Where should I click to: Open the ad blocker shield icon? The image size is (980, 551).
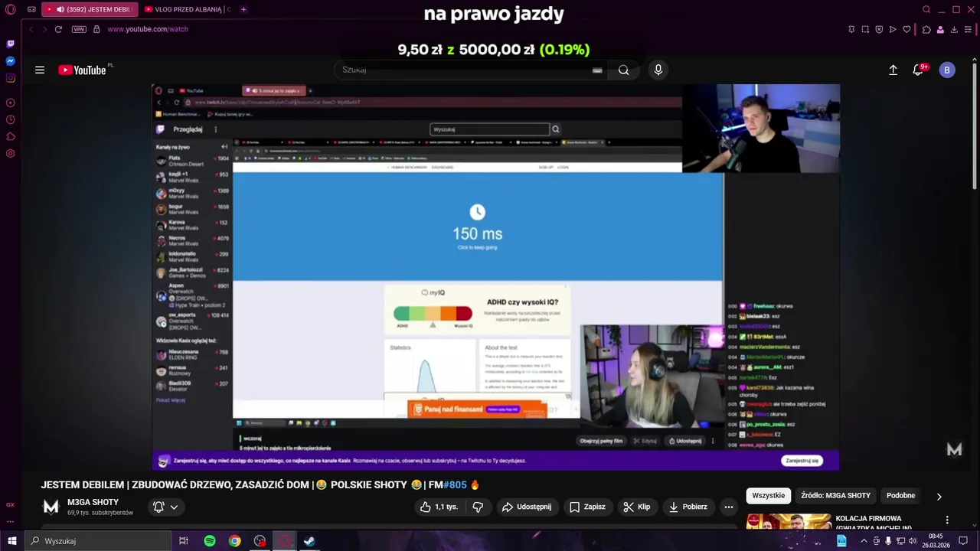tap(879, 29)
